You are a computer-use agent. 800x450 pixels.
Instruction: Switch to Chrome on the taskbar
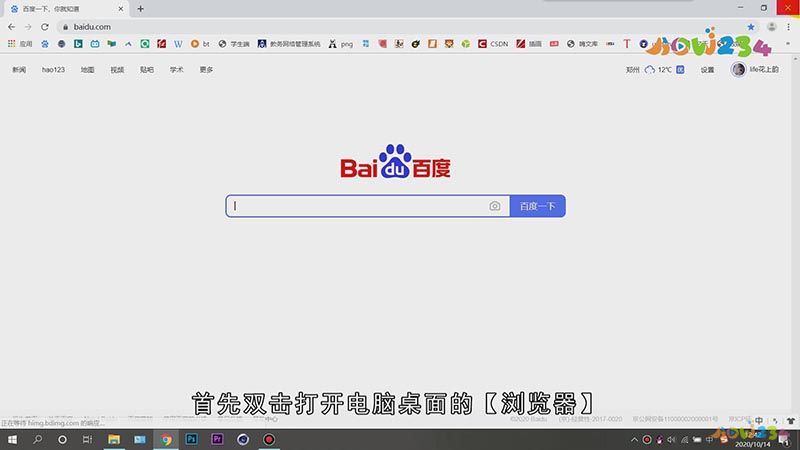point(166,439)
